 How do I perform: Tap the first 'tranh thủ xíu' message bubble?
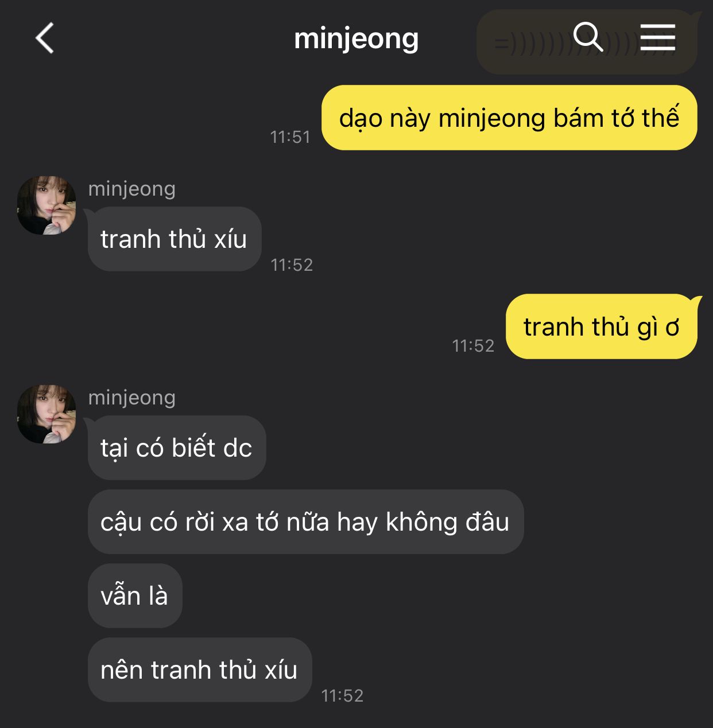point(175,239)
